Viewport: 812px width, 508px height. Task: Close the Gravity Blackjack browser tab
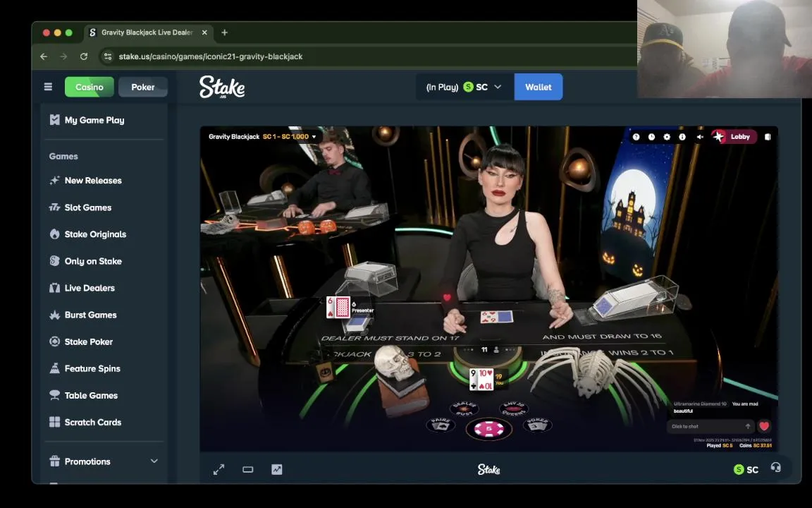[204, 32]
